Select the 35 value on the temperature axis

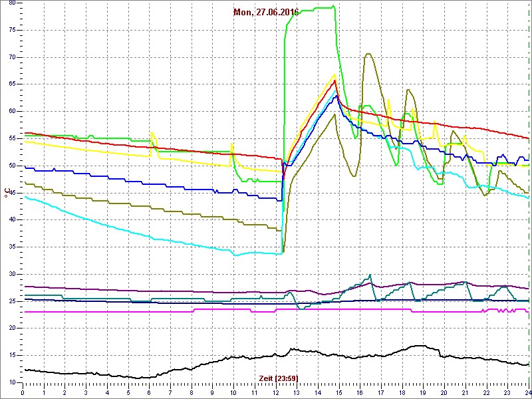(x=11, y=247)
